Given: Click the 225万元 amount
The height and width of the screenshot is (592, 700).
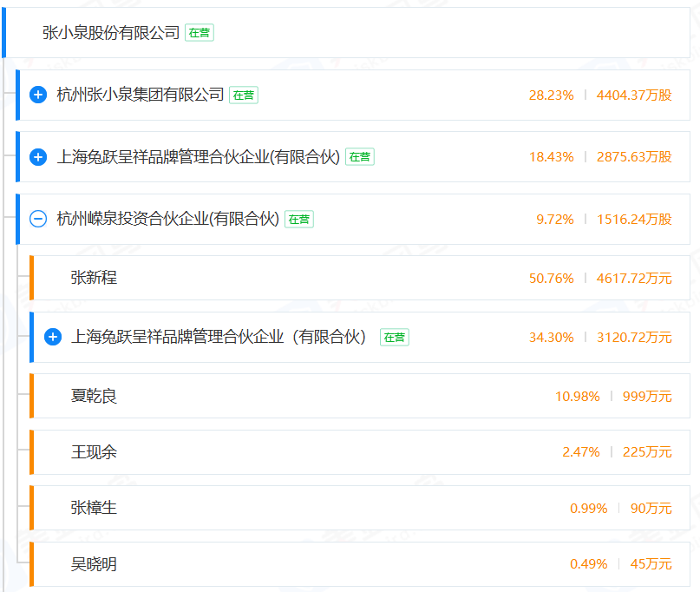Looking at the screenshot, I should (647, 452).
